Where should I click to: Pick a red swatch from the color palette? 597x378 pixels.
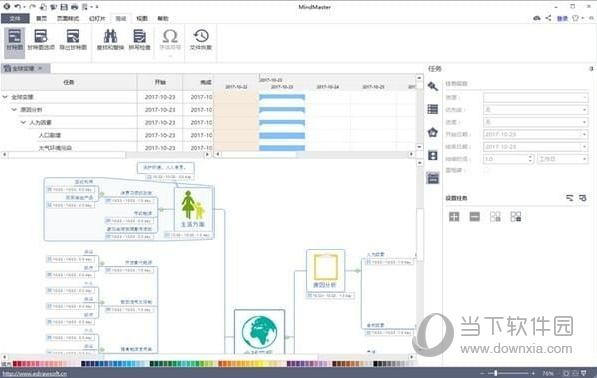16,364
